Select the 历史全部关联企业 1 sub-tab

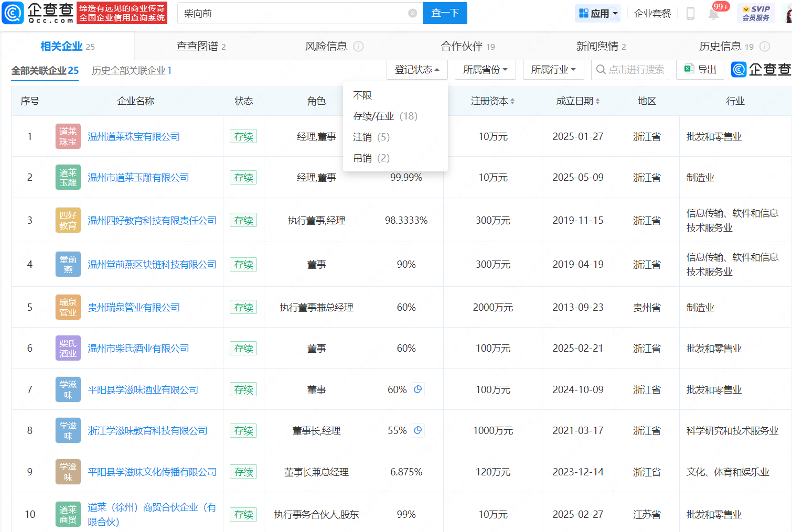tap(132, 70)
